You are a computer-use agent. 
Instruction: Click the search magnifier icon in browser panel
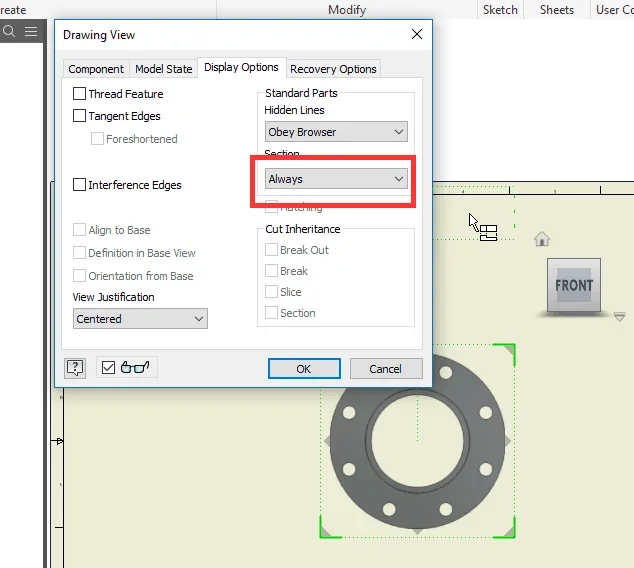[x=9, y=31]
